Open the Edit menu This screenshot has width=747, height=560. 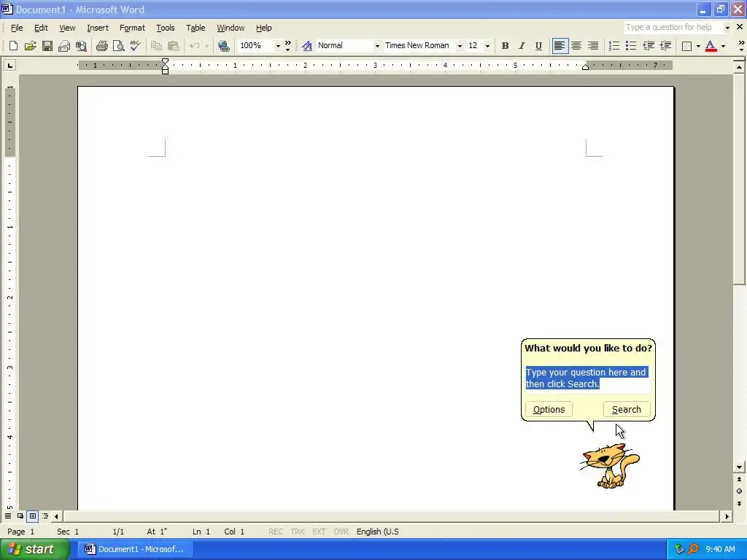(41, 28)
